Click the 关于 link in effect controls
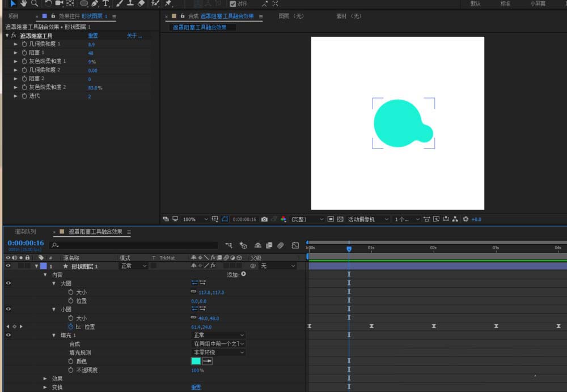The width and height of the screenshot is (567, 392). pyautogui.click(x=134, y=36)
